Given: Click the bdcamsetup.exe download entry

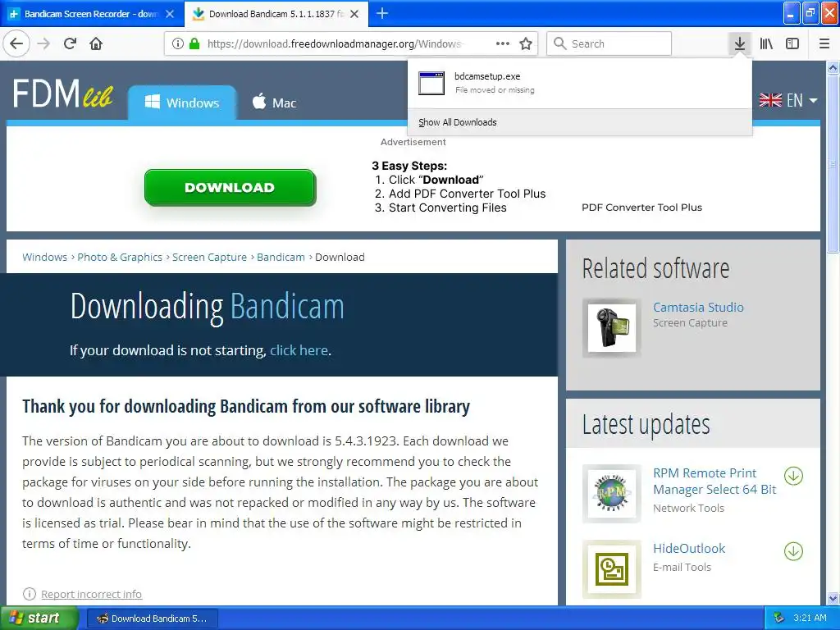Looking at the screenshot, I should tap(579, 83).
